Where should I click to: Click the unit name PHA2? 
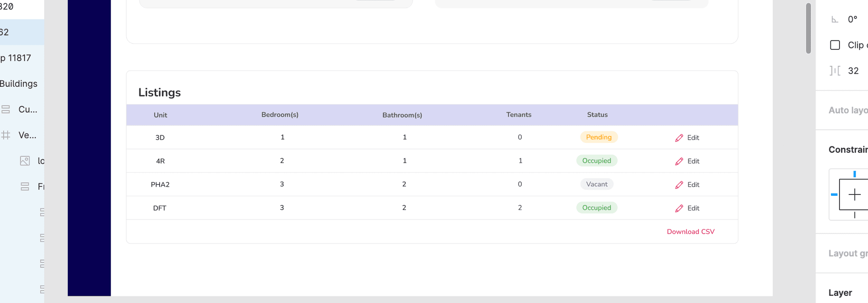click(160, 185)
